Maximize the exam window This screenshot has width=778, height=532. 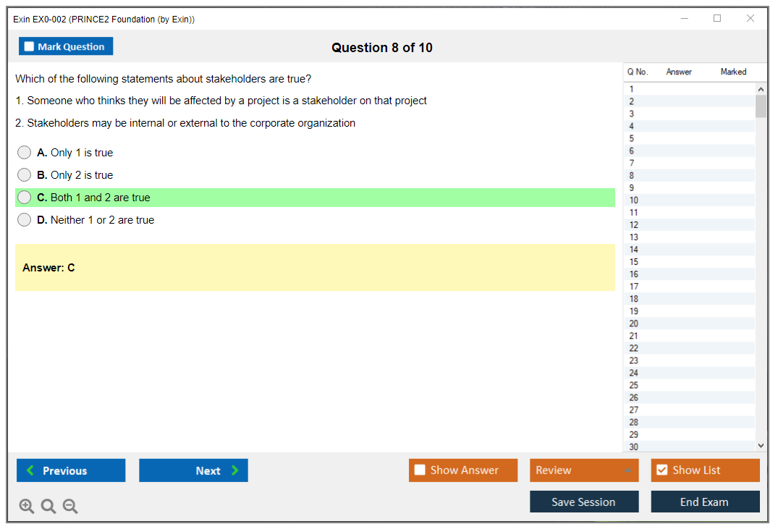717,19
